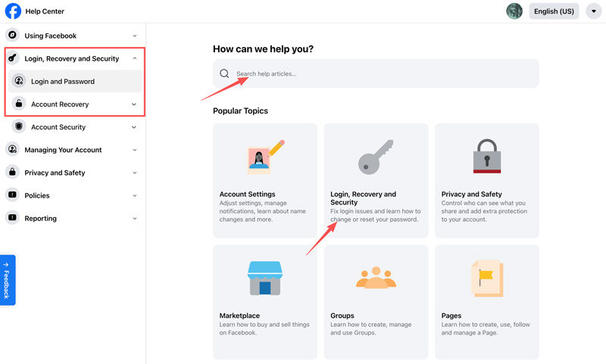The width and height of the screenshot is (606, 364).
Task: Click the gray key illustration on Login card
Action: [376, 157]
